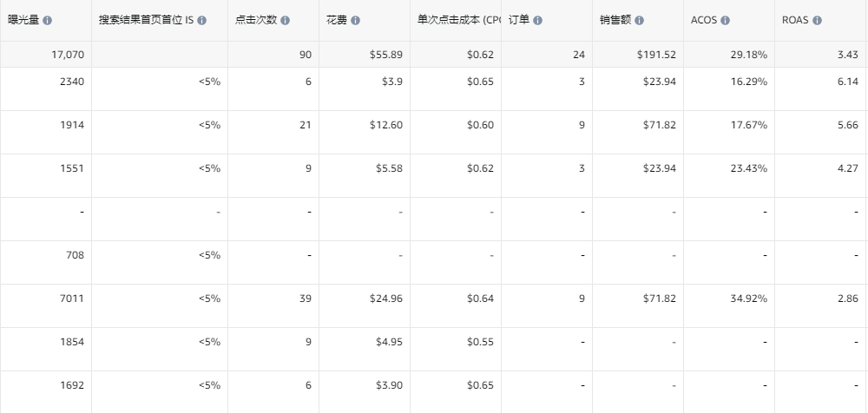The height and width of the screenshot is (413, 868).
Task: Click the info icon beside 曝光量
Action: coord(47,20)
